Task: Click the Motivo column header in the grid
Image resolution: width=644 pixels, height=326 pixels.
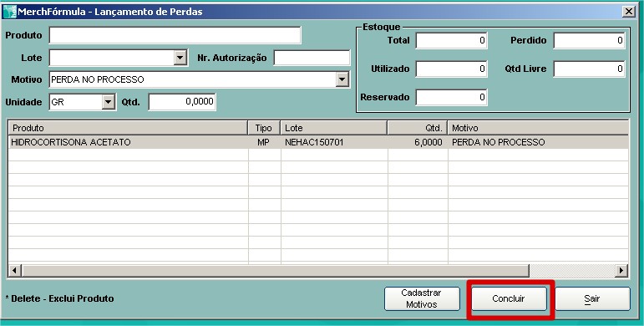Action: [x=538, y=128]
